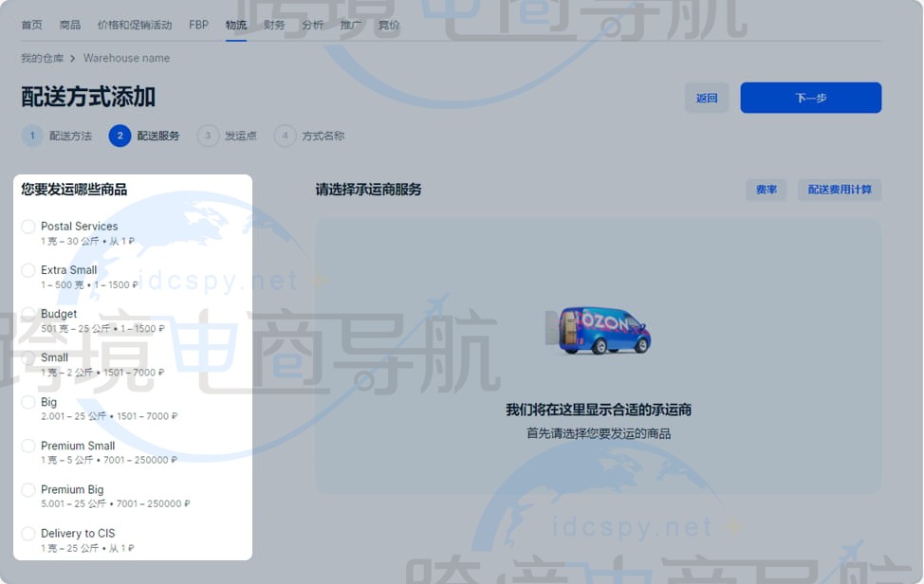
Task: Select the Big shipping option
Action: click(x=28, y=402)
